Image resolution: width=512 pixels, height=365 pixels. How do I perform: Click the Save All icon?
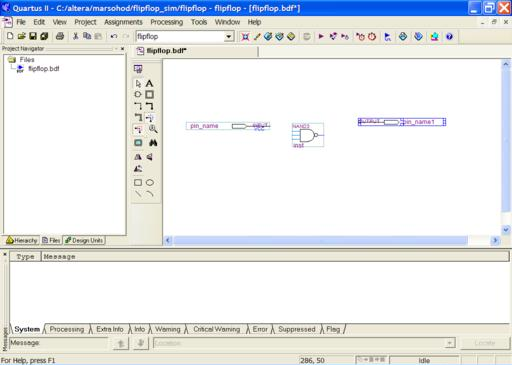click(44, 36)
